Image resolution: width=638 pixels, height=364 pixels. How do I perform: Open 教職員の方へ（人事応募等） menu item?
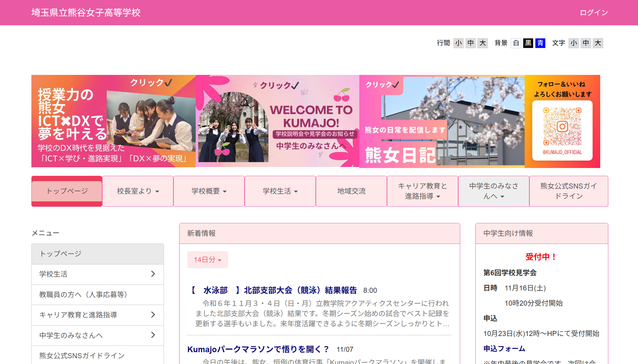(98, 295)
